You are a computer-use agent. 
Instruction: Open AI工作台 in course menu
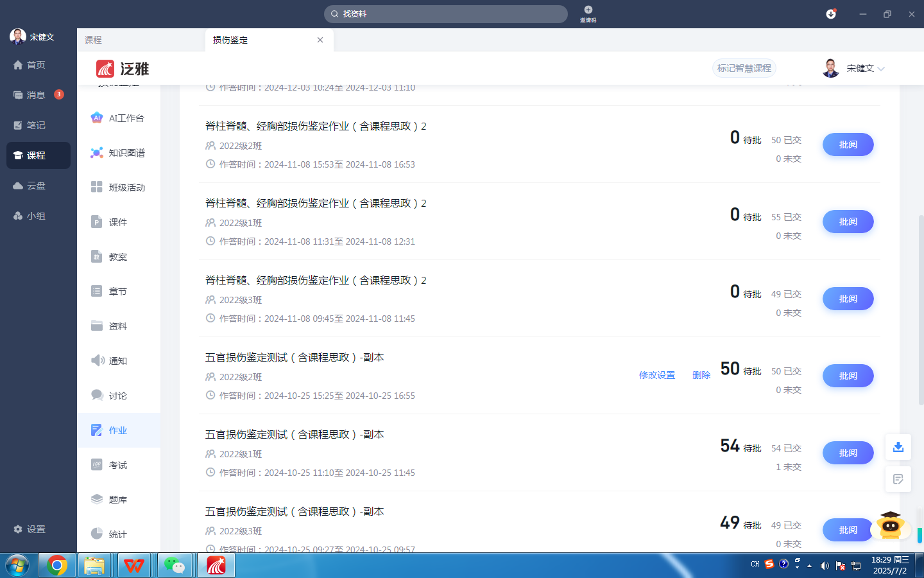click(118, 118)
